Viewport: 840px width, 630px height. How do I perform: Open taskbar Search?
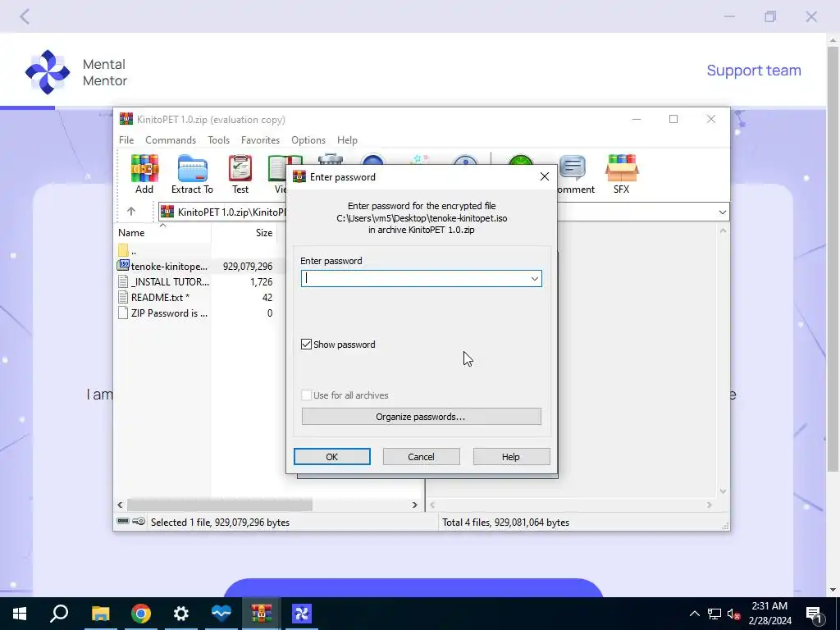click(x=59, y=614)
